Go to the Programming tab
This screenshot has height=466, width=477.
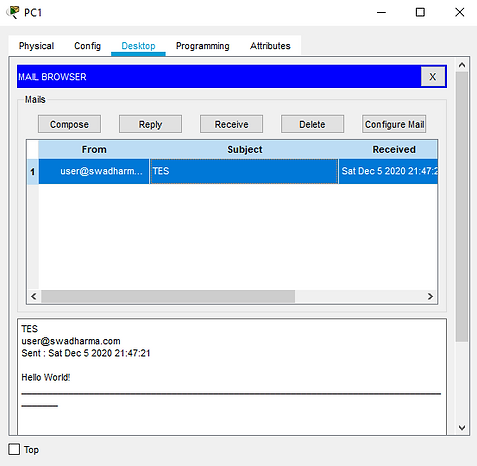(x=203, y=46)
